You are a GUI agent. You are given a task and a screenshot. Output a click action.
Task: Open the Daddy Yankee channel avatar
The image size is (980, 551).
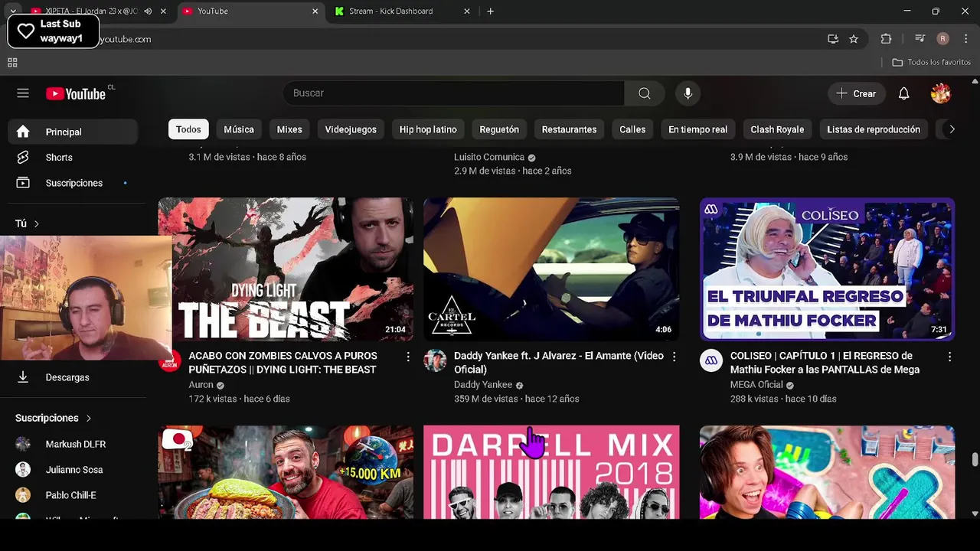(435, 360)
